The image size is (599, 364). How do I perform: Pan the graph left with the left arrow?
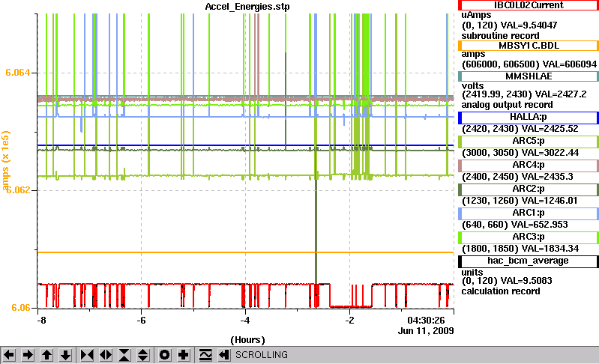click(9, 355)
